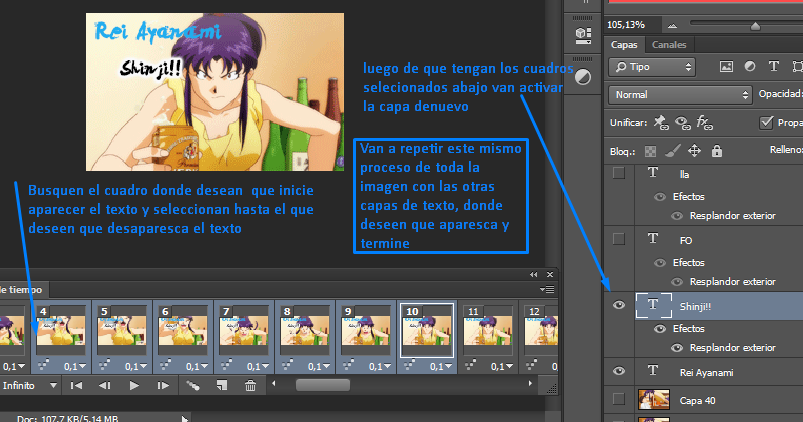Open the 3D panel icon in side strip
Viewport: 803px width, 422px height.
[x=583, y=35]
